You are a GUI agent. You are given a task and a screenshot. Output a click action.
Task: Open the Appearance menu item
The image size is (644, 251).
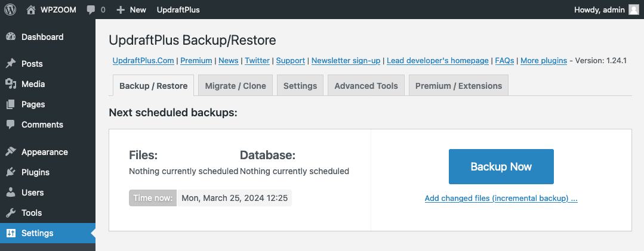tap(48, 152)
